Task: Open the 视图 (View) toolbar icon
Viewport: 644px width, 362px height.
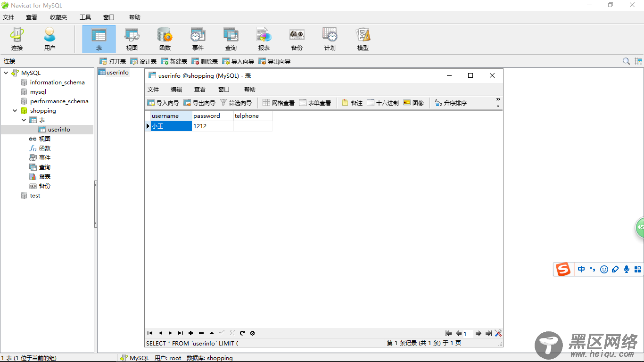Action: (132, 39)
